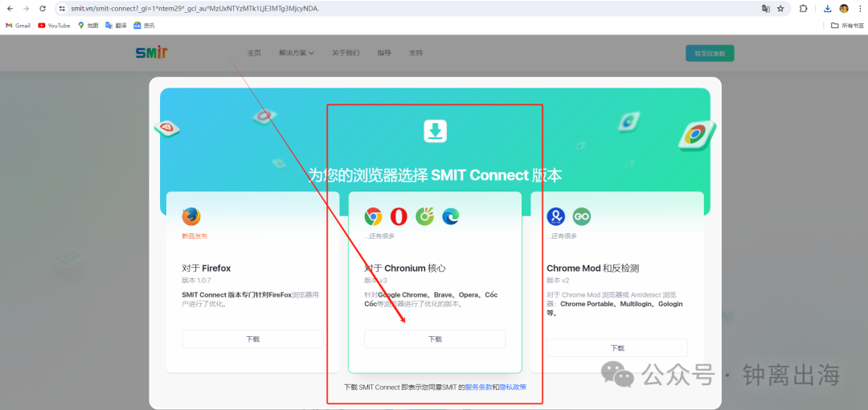Screen dimensions: 868x410
Task: Select the 对于 Chronium 核心 title
Action: [405, 269]
